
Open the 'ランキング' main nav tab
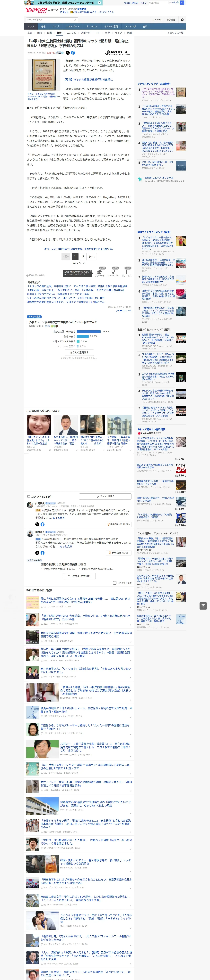pos(130,27)
